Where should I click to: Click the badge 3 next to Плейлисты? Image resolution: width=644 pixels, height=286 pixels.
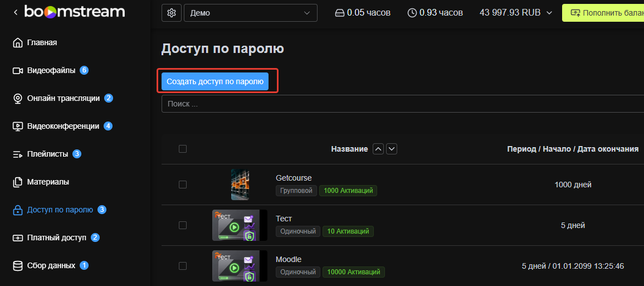tap(77, 154)
